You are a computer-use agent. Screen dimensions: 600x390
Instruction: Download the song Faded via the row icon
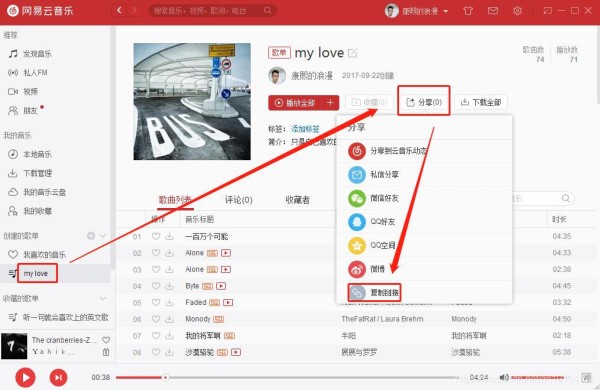point(169,302)
